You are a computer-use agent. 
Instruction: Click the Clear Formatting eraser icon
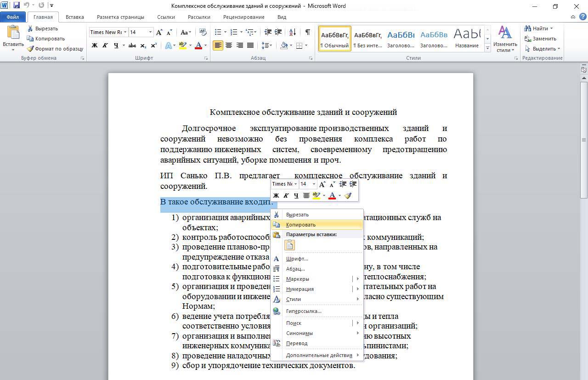click(202, 32)
